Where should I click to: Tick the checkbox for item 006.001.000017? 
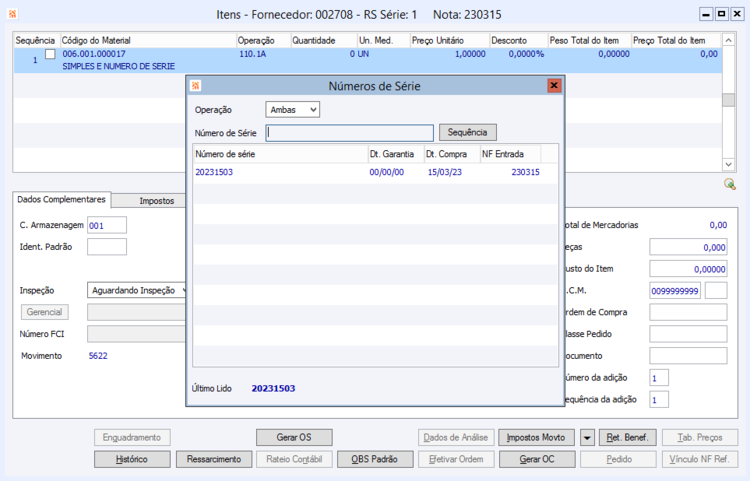click(50, 54)
